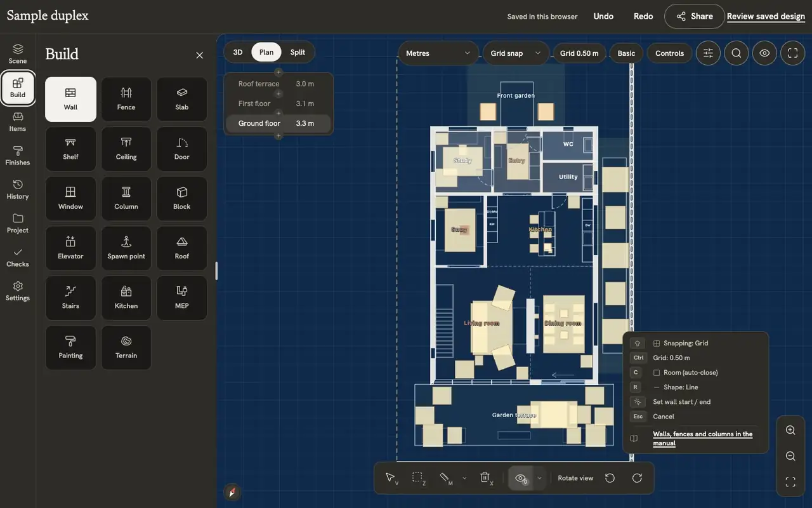812x508 pixels.
Task: Select the First floor level
Action: 277,104
